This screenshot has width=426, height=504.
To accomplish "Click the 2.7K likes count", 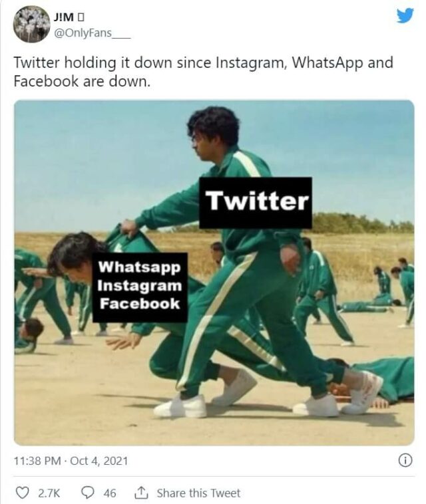I will pos(49,493).
